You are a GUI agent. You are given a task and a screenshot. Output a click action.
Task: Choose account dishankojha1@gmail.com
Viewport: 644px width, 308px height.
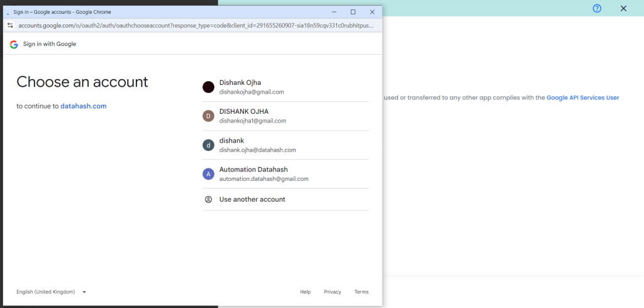(x=286, y=116)
